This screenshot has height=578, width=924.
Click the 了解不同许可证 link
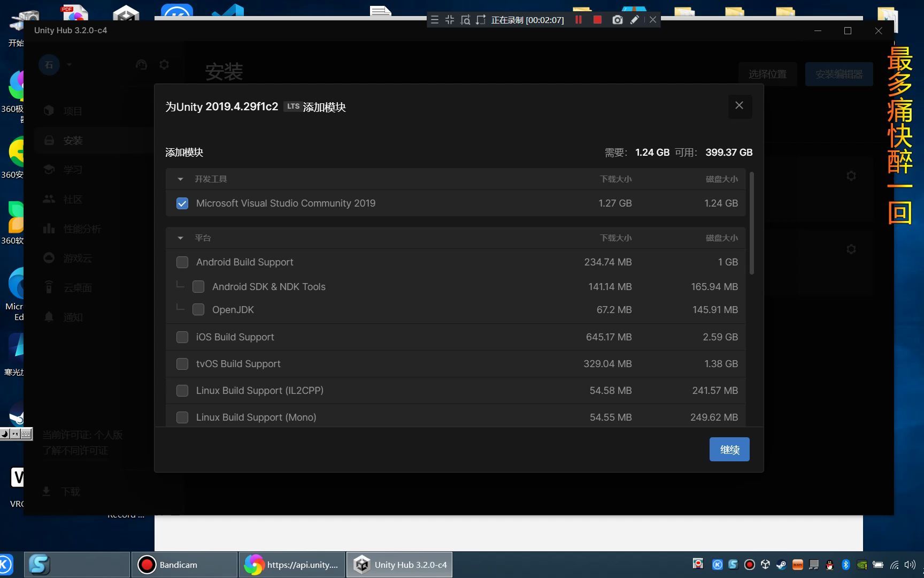[75, 451]
